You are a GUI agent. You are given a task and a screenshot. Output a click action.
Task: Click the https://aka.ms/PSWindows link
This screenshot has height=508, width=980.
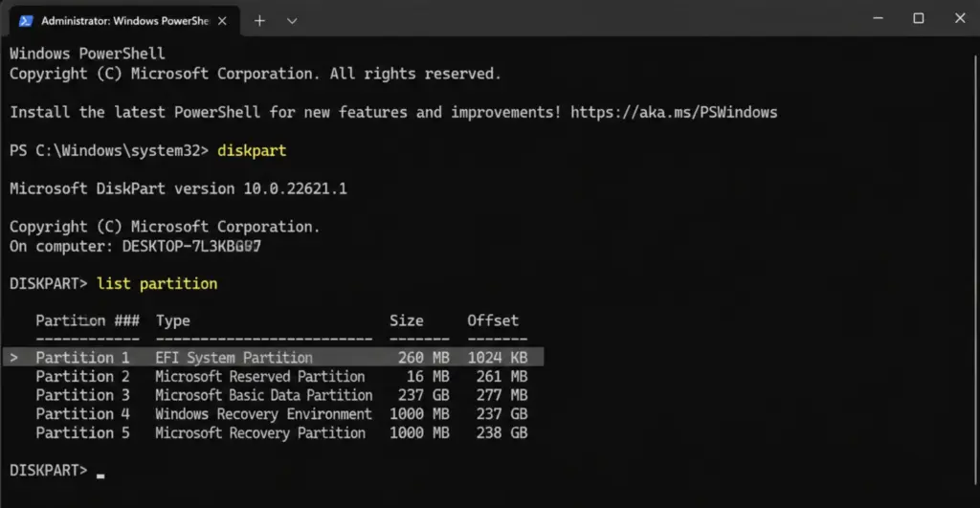click(674, 113)
